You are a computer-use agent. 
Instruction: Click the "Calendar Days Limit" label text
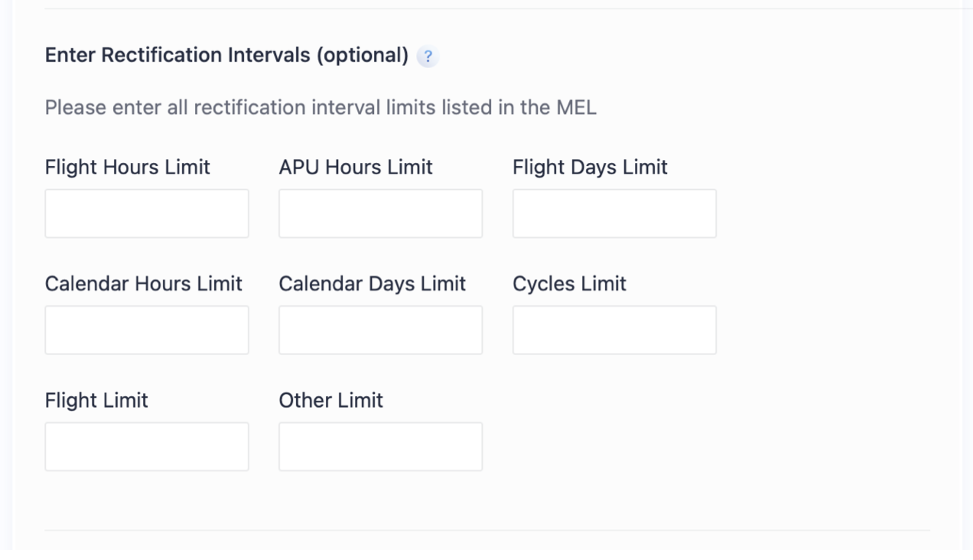[372, 283]
